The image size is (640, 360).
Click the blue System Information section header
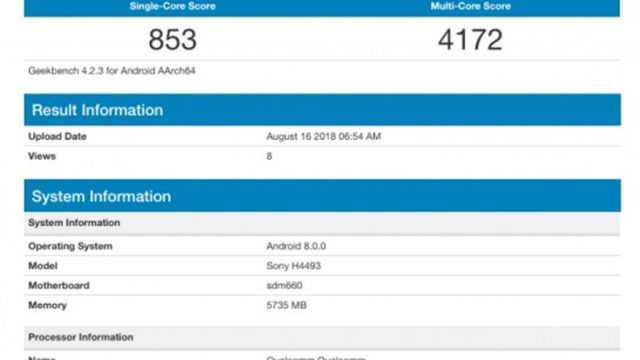tap(322, 196)
